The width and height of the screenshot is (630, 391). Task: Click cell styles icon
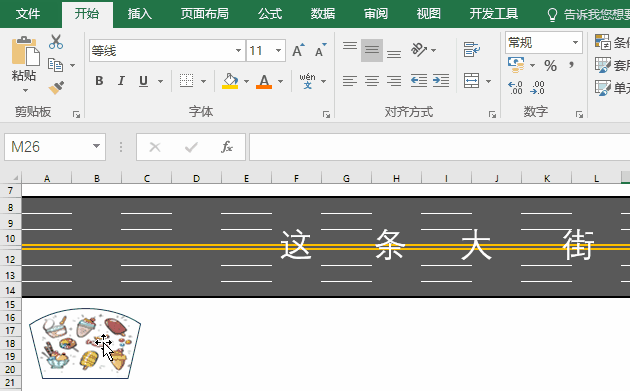pos(603,88)
